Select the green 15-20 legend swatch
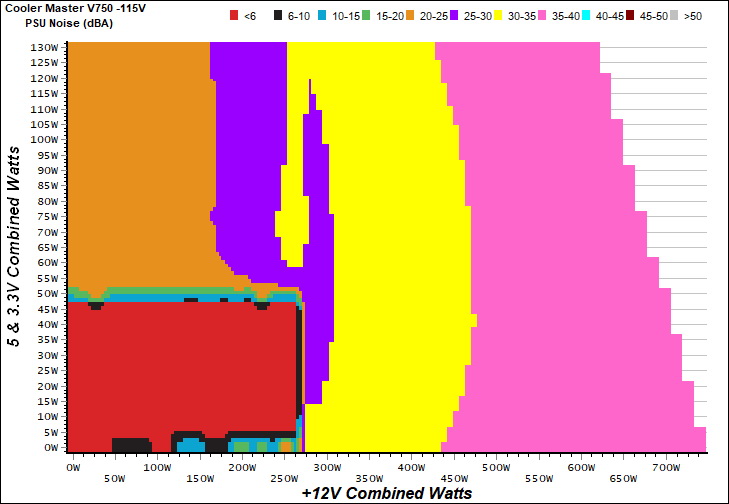Screen dimensions: 729x504 (x=366, y=16)
